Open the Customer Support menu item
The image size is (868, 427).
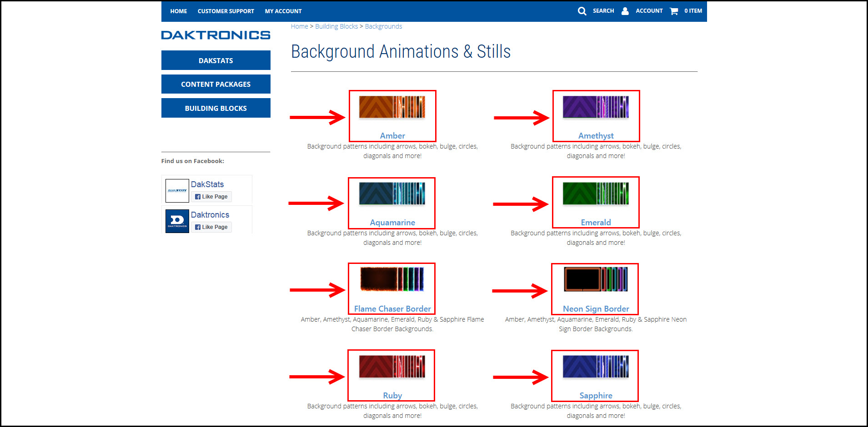click(226, 11)
